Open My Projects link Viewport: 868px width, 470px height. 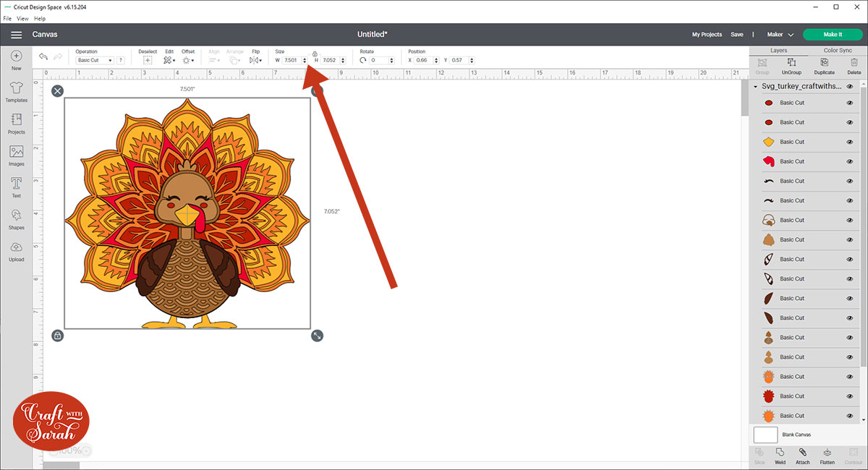[x=707, y=35]
